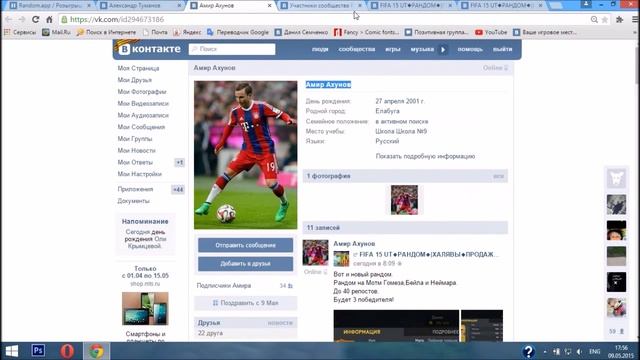Open Мои Новости in sidebar

coord(136,151)
